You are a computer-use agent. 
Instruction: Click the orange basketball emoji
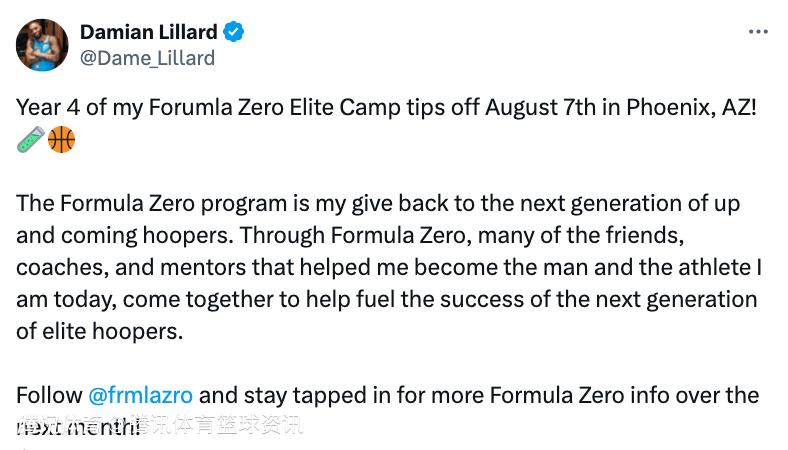[x=61, y=139]
